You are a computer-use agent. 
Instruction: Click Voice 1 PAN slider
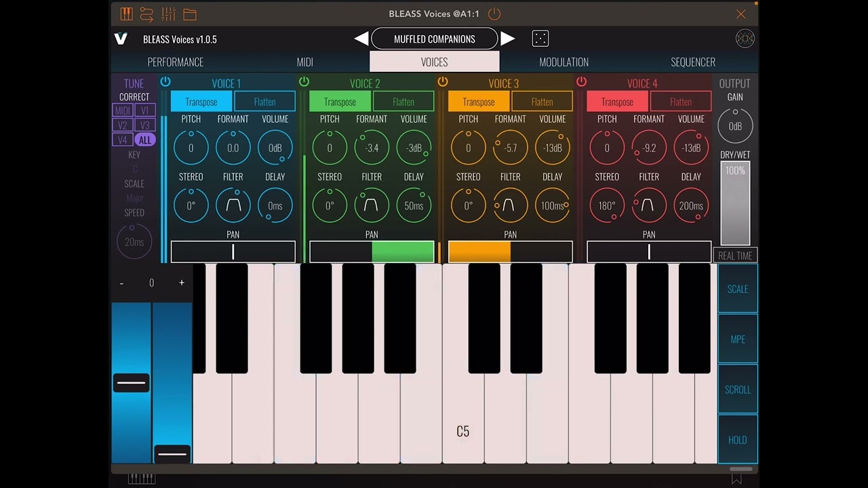pos(233,252)
